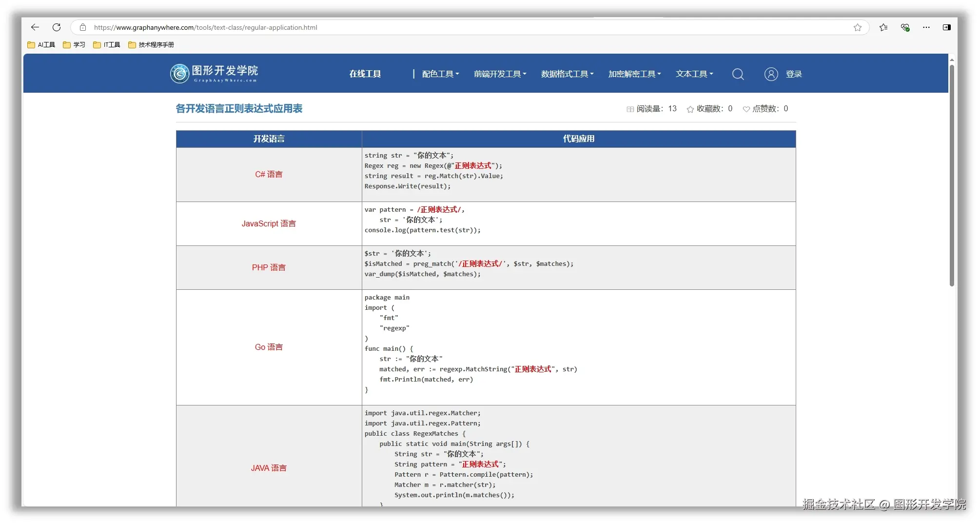The height and width of the screenshot is (525, 980).
Task: Click the code line 'import java.util.regex.Pattern;'
Action: click(423, 424)
